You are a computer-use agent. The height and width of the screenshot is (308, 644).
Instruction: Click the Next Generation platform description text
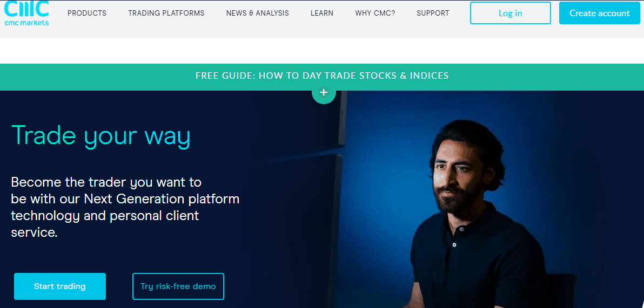[125, 207]
